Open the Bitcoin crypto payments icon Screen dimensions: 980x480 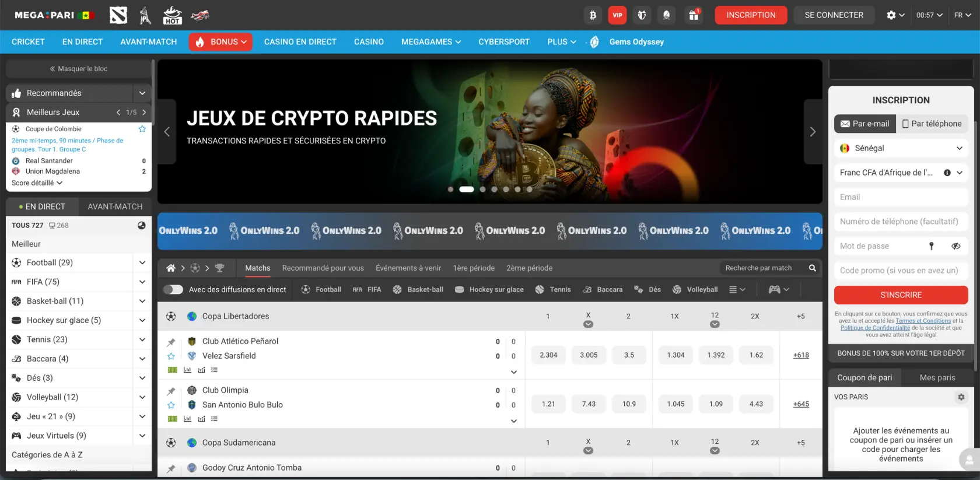593,15
